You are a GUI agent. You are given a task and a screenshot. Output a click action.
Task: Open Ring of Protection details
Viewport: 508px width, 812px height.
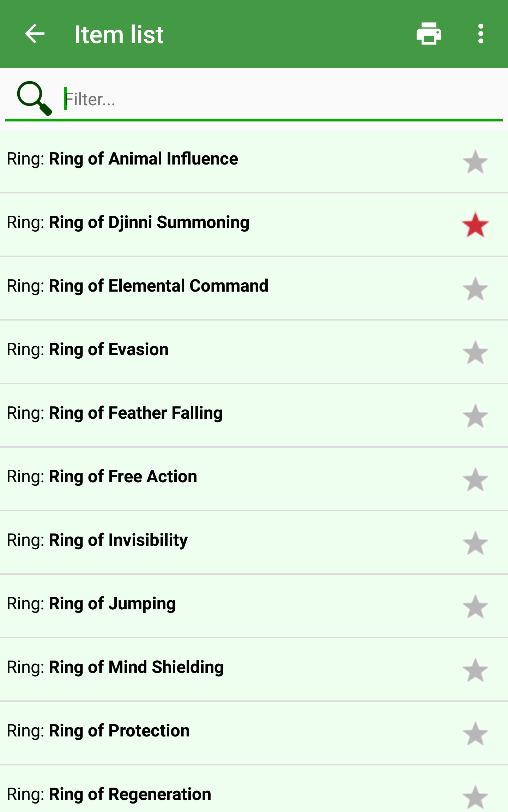119,731
